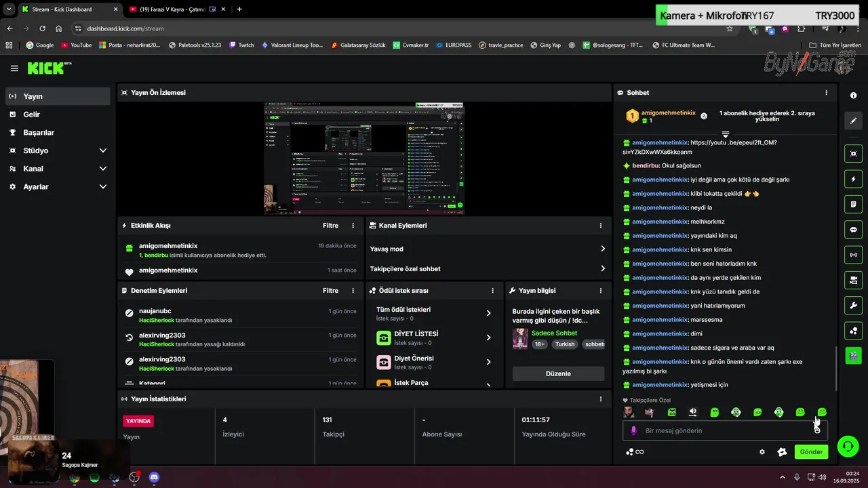Click the green headset support button

point(848,446)
